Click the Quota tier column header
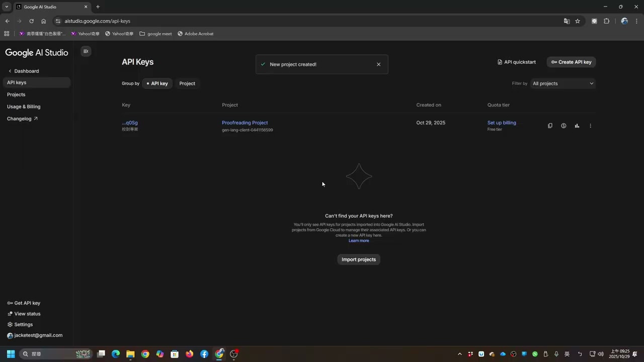644x362 pixels. tap(499, 105)
